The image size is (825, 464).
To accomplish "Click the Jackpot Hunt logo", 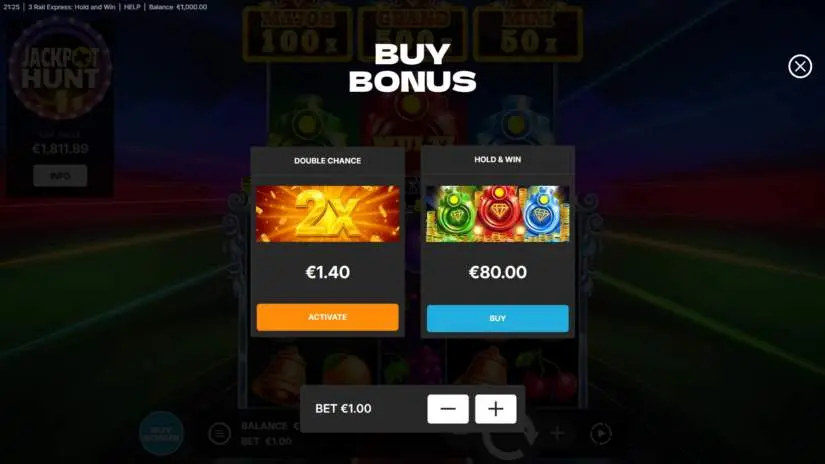I will tap(59, 68).
